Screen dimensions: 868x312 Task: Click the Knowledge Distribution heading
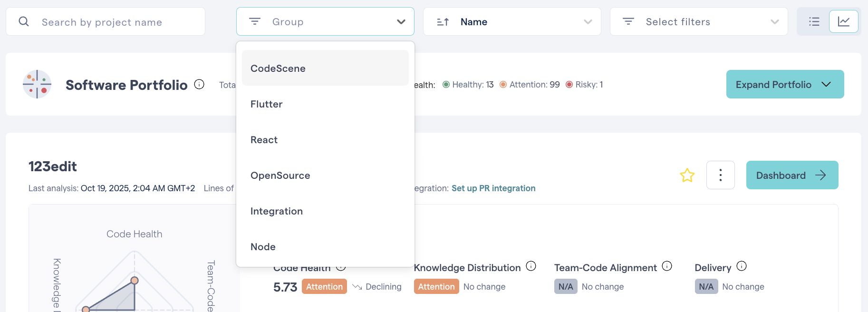click(x=467, y=268)
